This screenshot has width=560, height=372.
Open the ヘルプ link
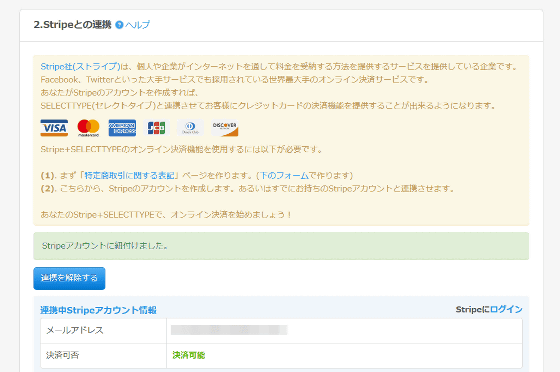[x=138, y=25]
